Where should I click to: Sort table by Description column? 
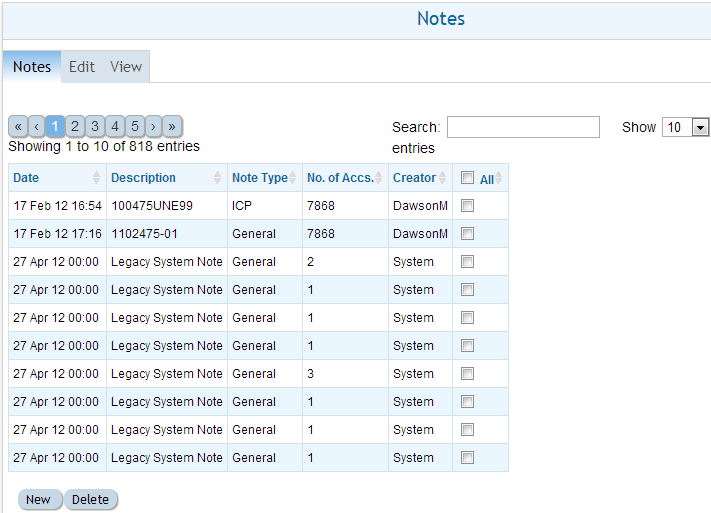(165, 178)
